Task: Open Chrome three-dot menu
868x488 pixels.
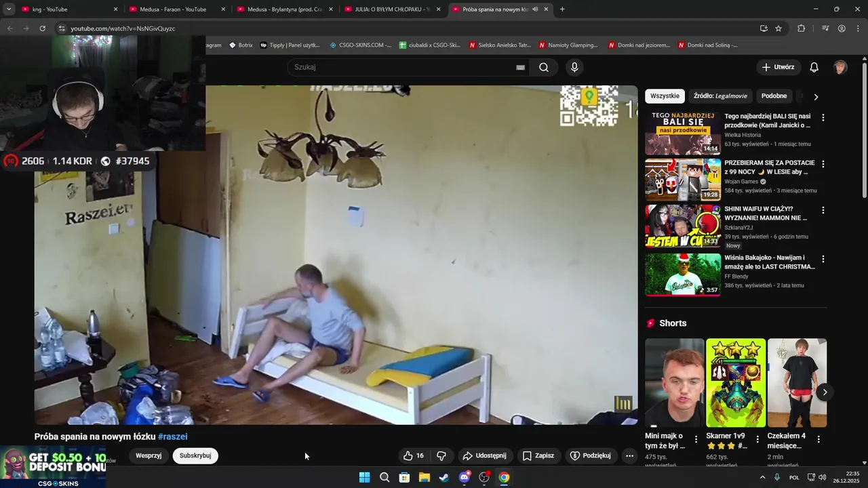Action: click(x=858, y=28)
